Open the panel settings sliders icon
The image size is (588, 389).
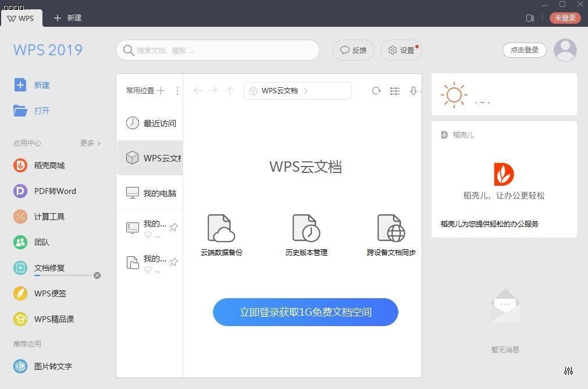[x=568, y=371]
